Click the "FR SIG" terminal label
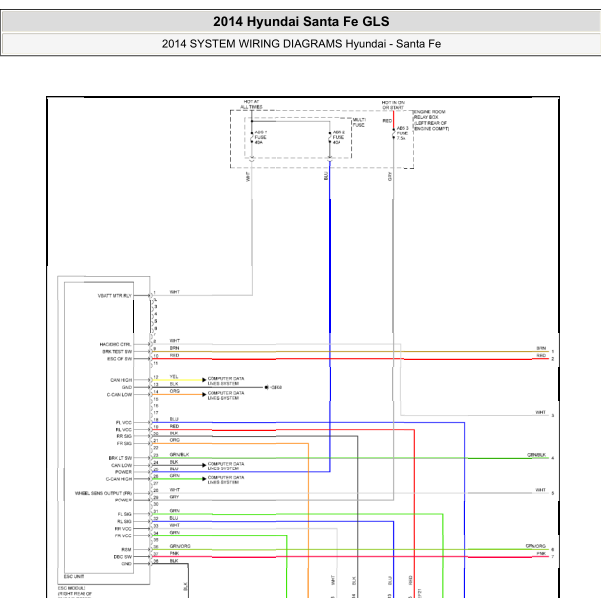The height and width of the screenshot is (598, 601). click(124, 444)
